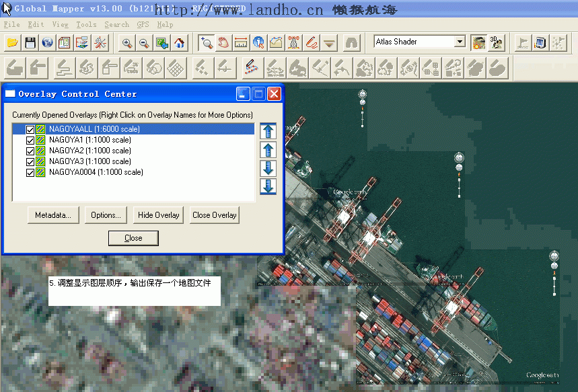Select the NAGOYA3 (1:1000 scale) row
The width and height of the screenshot is (578, 392).
pyautogui.click(x=133, y=161)
